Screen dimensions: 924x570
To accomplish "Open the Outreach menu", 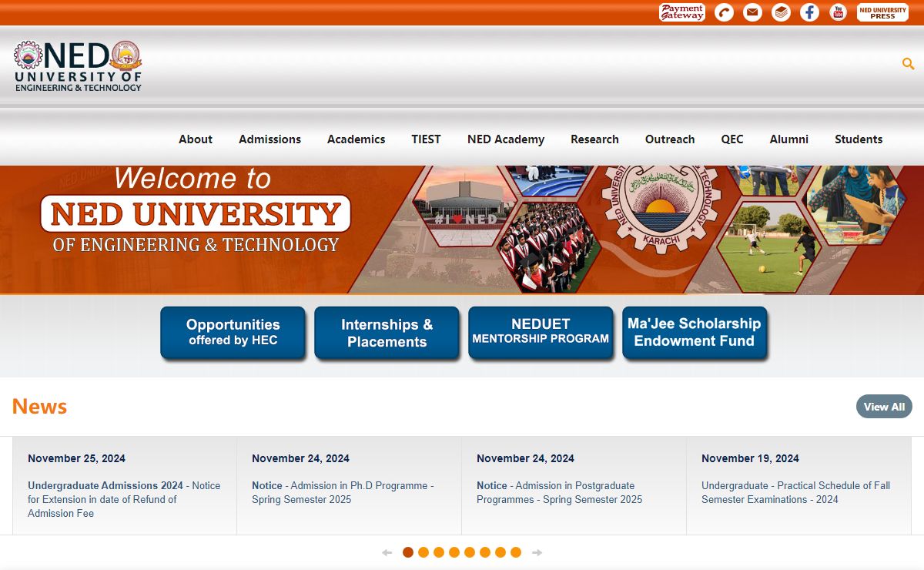I will (670, 139).
